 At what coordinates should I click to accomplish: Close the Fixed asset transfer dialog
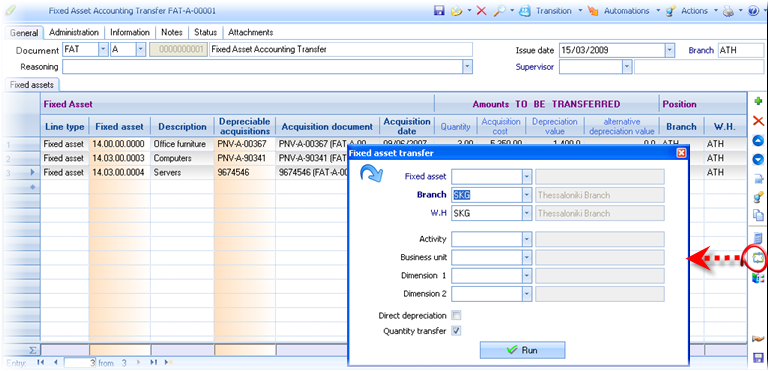[681, 153]
